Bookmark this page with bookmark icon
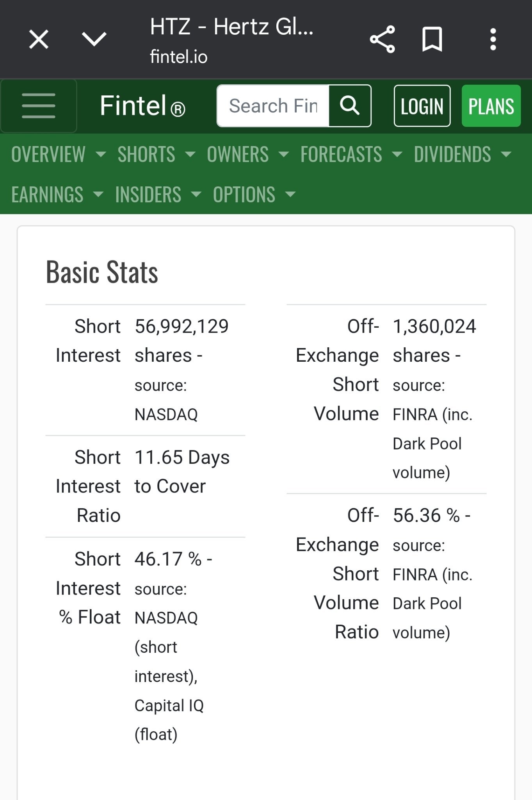This screenshot has height=800, width=532. pyautogui.click(x=432, y=39)
